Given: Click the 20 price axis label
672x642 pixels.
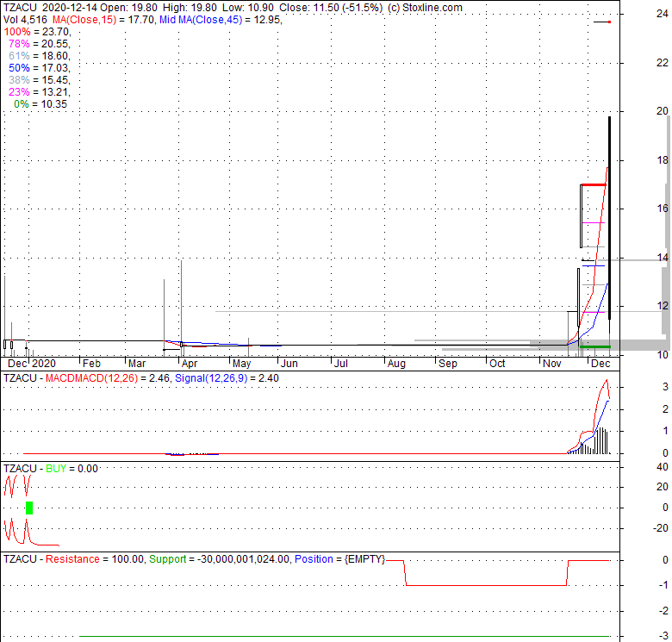Looking at the screenshot, I should click(x=663, y=111).
